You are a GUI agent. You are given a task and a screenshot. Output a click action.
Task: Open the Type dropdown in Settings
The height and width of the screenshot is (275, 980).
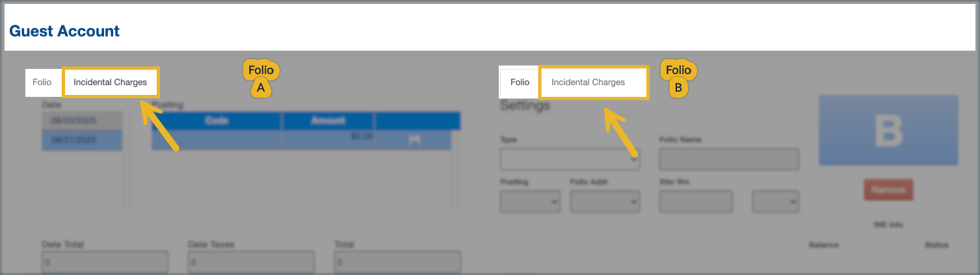point(569,159)
